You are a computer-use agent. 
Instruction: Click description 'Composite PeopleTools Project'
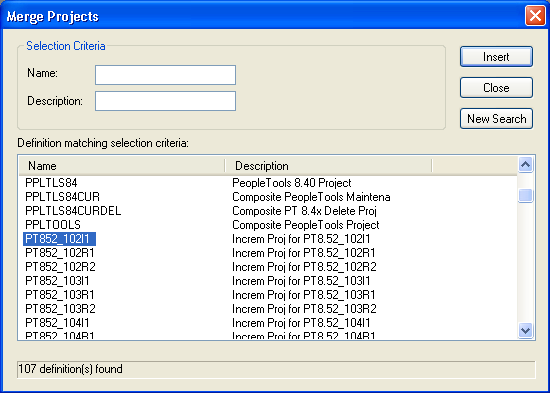(306, 225)
